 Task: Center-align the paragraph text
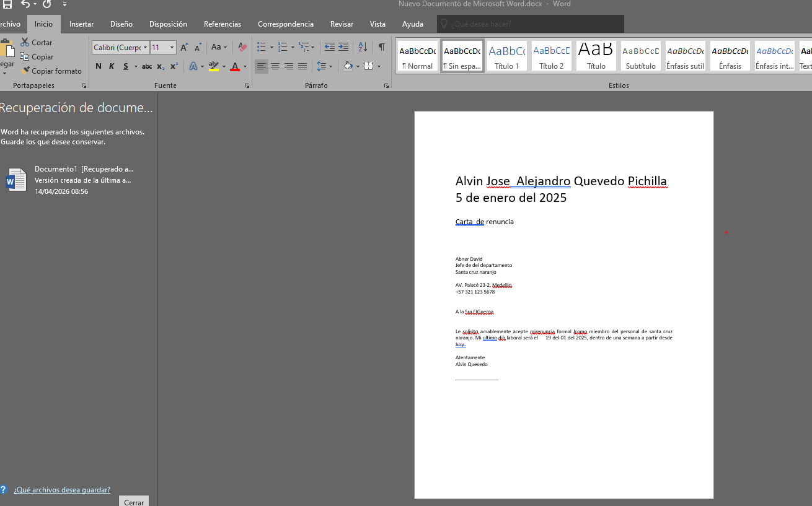[275, 66]
